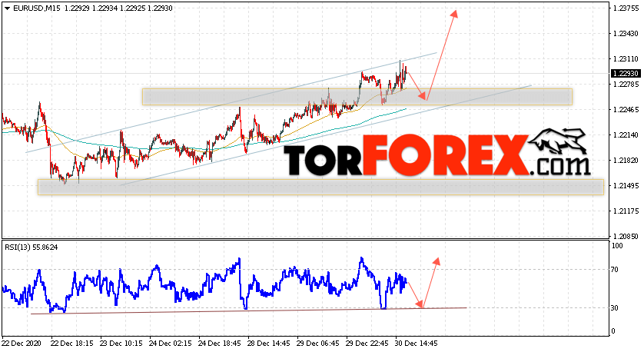Click the 1.23755 price axis label

626,8
